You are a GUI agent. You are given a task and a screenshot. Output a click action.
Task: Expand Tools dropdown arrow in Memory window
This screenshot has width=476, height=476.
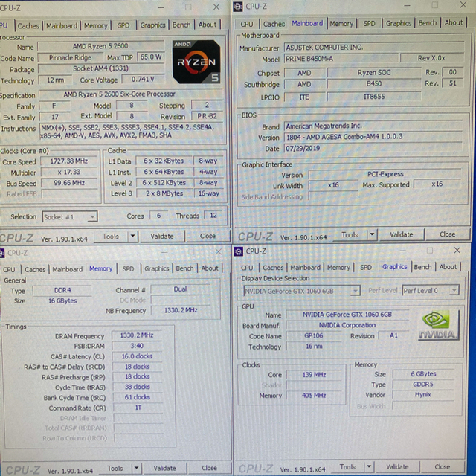point(137,468)
